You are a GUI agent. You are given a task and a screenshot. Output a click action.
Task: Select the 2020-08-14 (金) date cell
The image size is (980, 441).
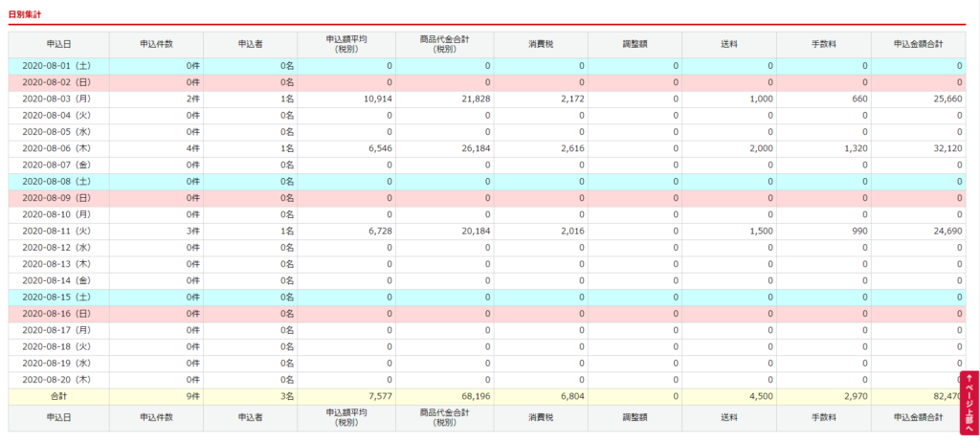click(x=58, y=280)
